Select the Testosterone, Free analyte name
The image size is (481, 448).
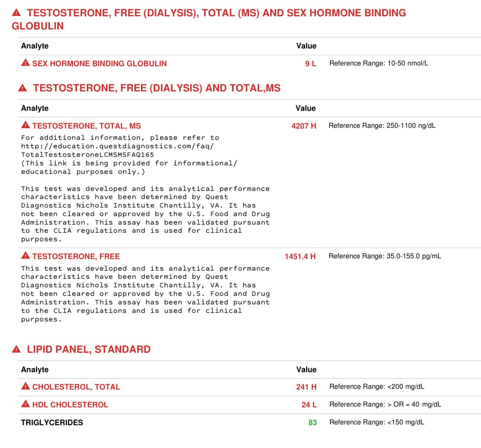[x=76, y=256]
